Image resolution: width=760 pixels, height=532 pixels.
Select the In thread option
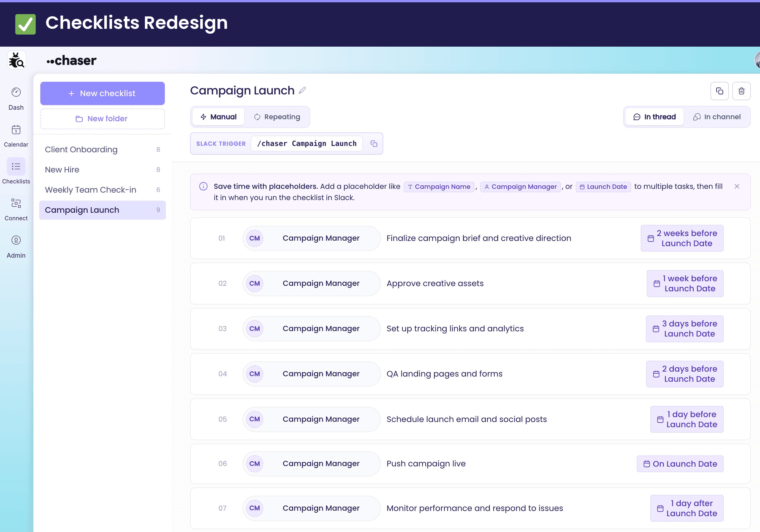tap(654, 117)
